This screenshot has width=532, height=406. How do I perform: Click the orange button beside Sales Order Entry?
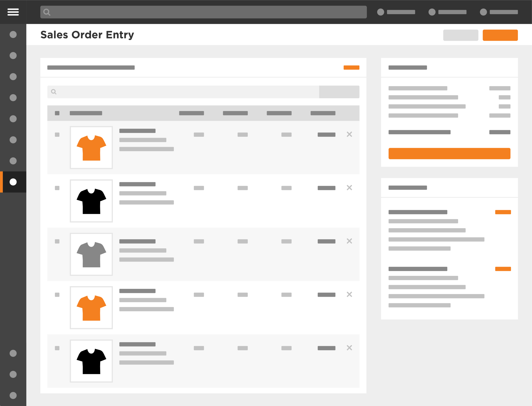pyautogui.click(x=500, y=35)
